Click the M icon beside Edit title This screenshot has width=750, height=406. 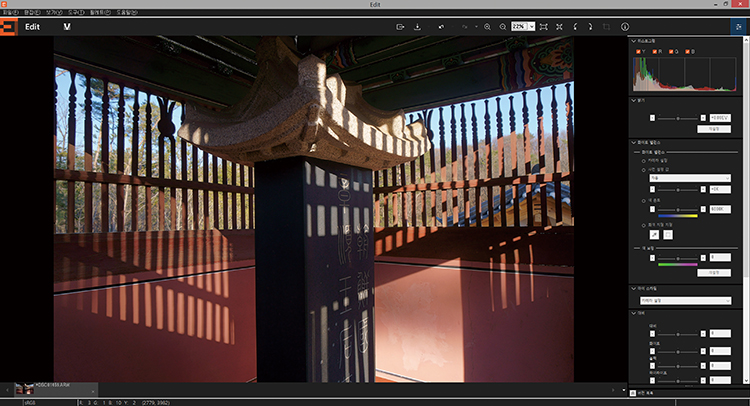(67, 27)
